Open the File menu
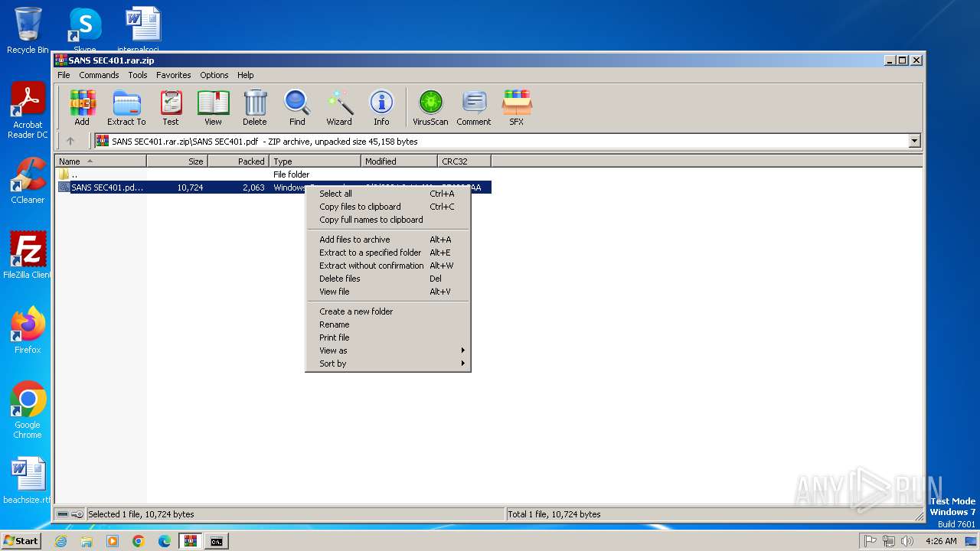The height and width of the screenshot is (551, 980). tap(64, 75)
